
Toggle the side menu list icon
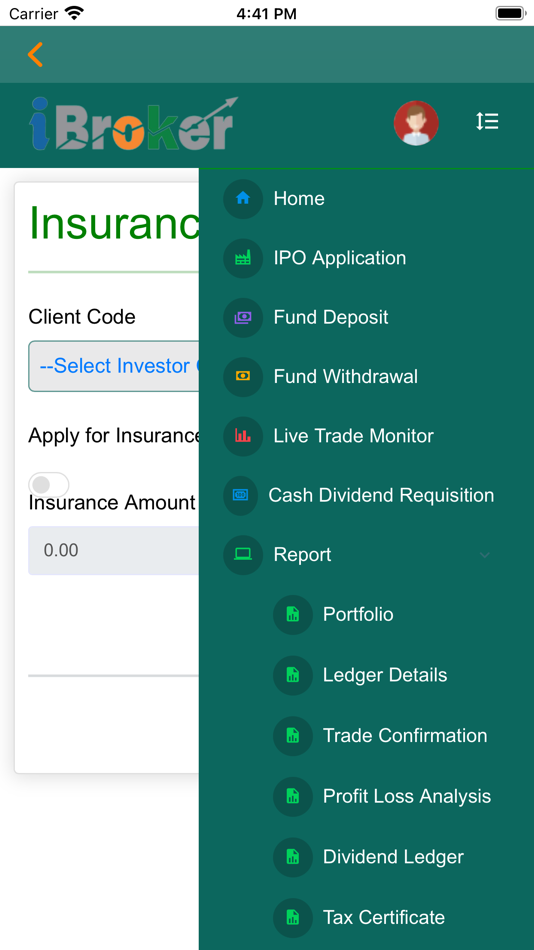[x=487, y=122]
